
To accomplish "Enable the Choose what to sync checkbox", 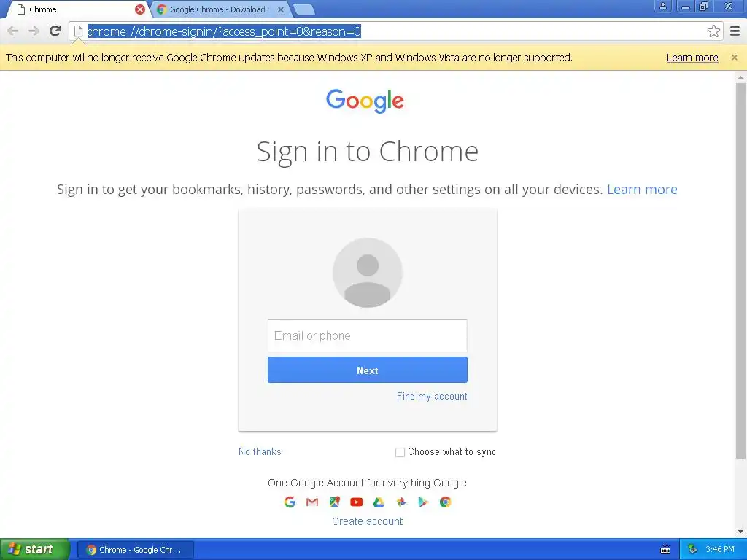I will point(400,452).
